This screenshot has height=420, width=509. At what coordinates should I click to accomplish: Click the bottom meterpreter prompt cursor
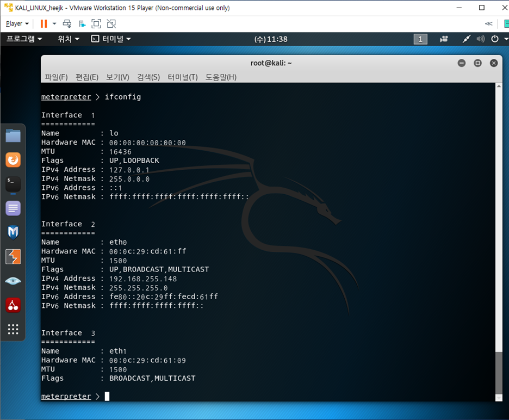coord(107,396)
